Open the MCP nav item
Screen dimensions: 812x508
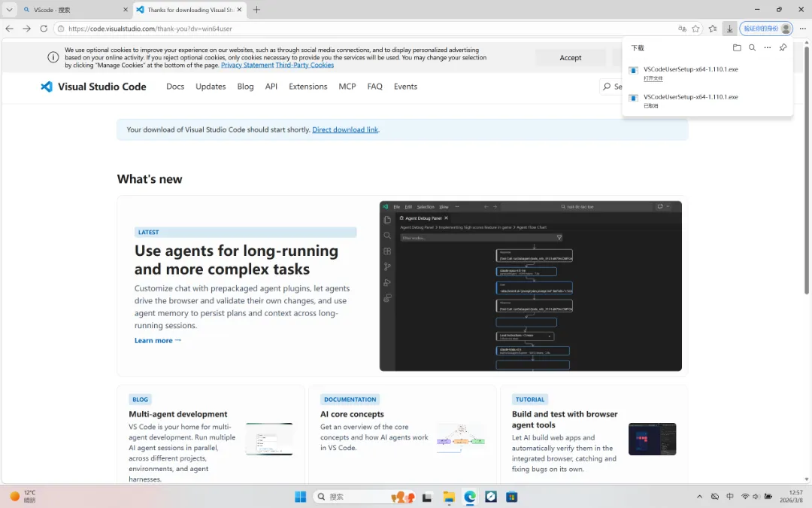tap(347, 87)
